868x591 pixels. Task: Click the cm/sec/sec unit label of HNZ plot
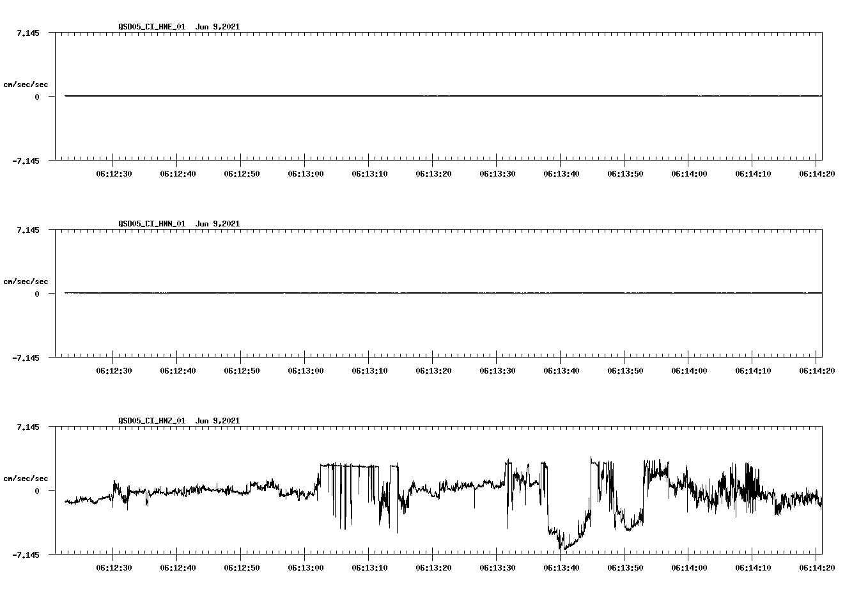click(x=26, y=478)
